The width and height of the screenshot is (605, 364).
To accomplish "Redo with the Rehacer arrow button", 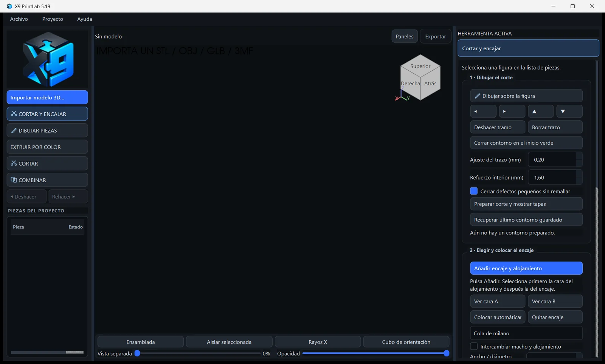I will [x=68, y=197].
